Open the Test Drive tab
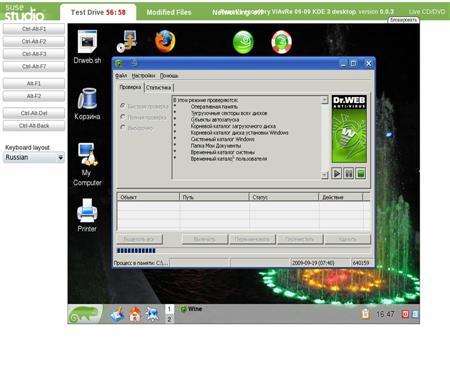The height and width of the screenshot is (384, 450). click(x=98, y=12)
